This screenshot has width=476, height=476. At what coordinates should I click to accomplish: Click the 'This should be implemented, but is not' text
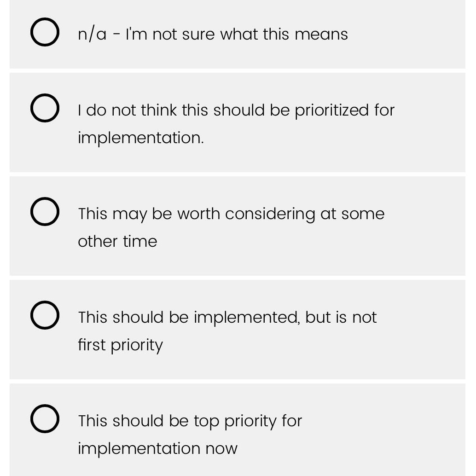[x=227, y=318]
